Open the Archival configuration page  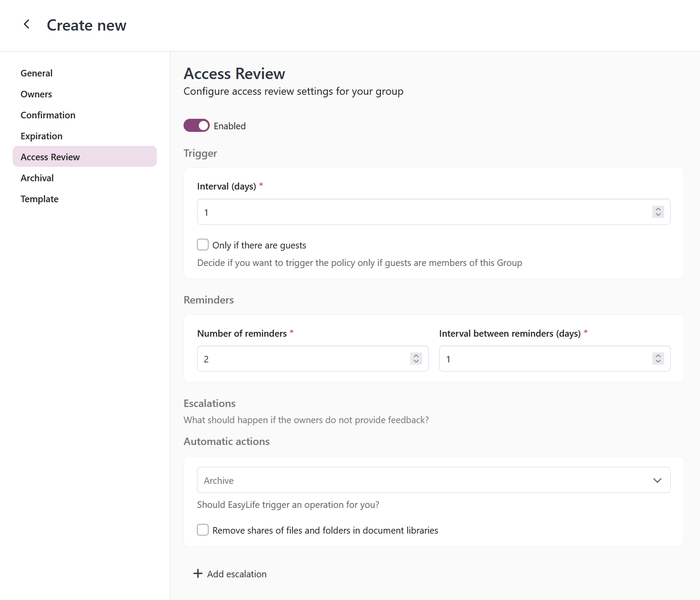[x=37, y=178]
